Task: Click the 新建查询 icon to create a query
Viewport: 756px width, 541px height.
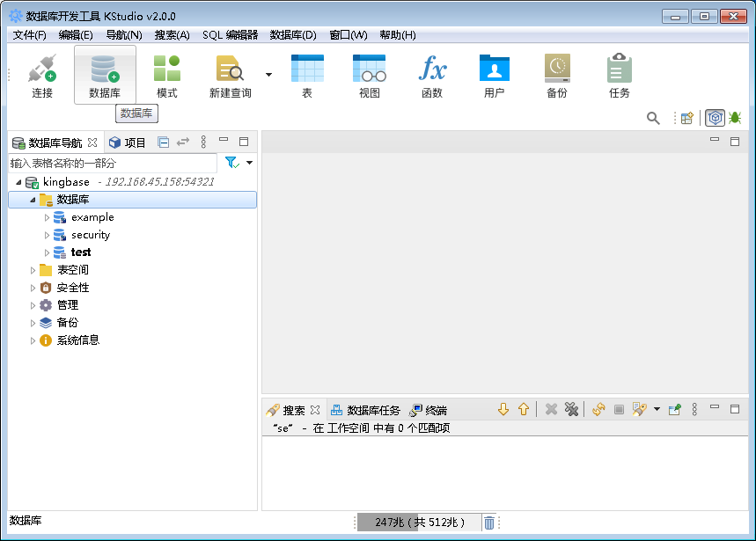Action: point(230,75)
